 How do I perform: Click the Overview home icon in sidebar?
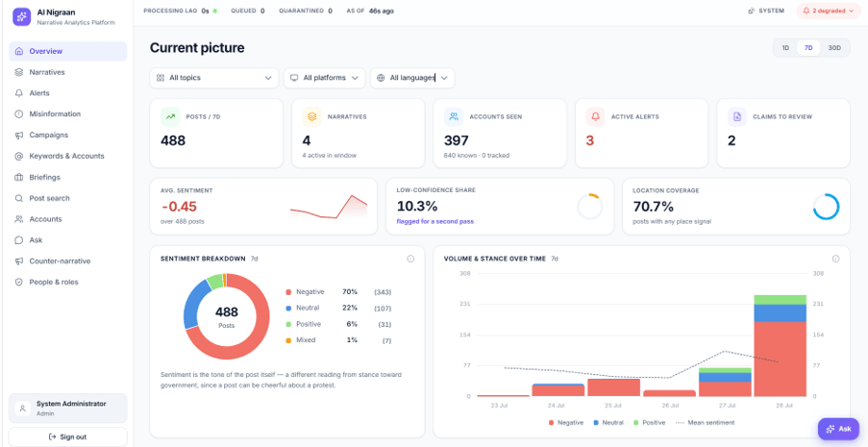19,52
